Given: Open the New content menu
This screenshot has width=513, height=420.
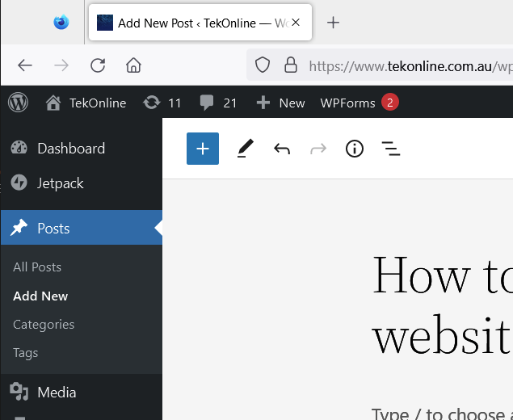Looking at the screenshot, I should click(x=280, y=103).
